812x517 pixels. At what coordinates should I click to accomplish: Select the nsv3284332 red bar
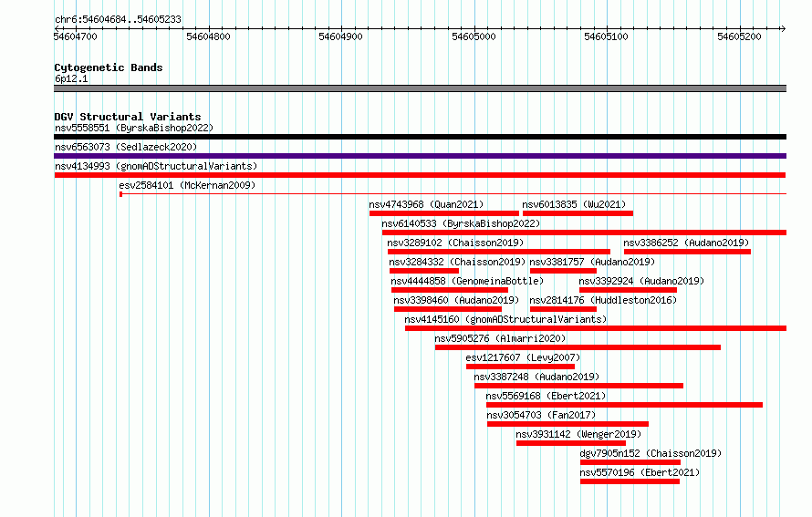pyautogui.click(x=424, y=271)
